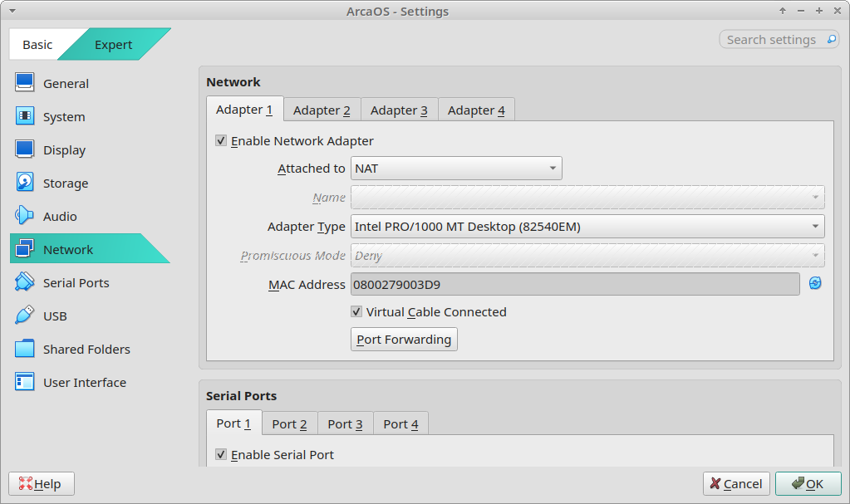Screen dimensions: 850x504
Task: Click the search magnifier icon
Action: click(832, 39)
